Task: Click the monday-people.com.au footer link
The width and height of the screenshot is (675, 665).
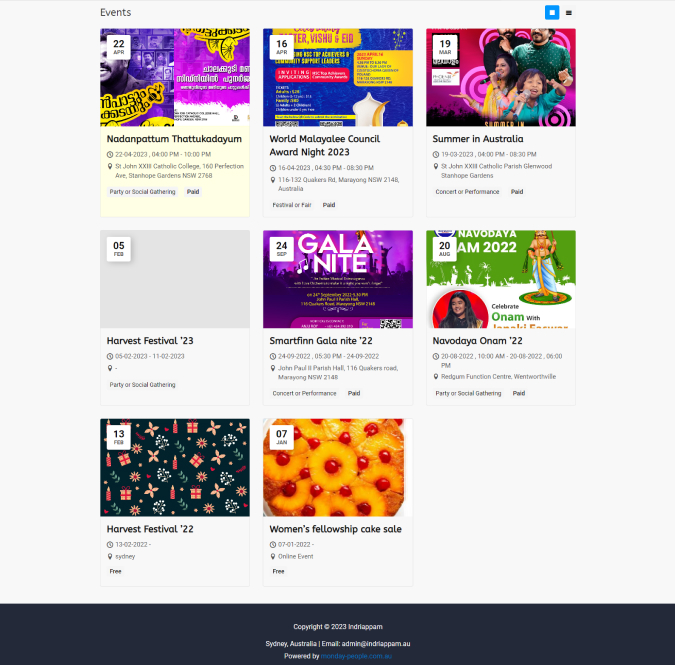Action: click(x=356, y=656)
